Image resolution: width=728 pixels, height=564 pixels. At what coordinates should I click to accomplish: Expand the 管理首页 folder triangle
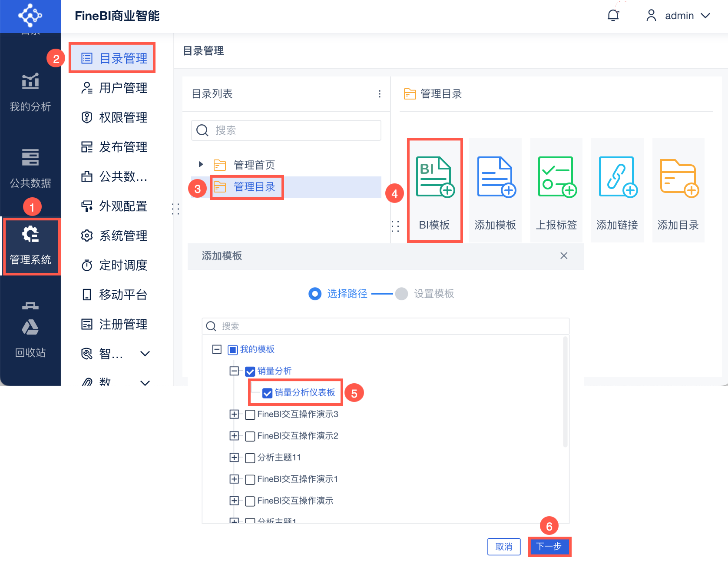click(x=201, y=164)
